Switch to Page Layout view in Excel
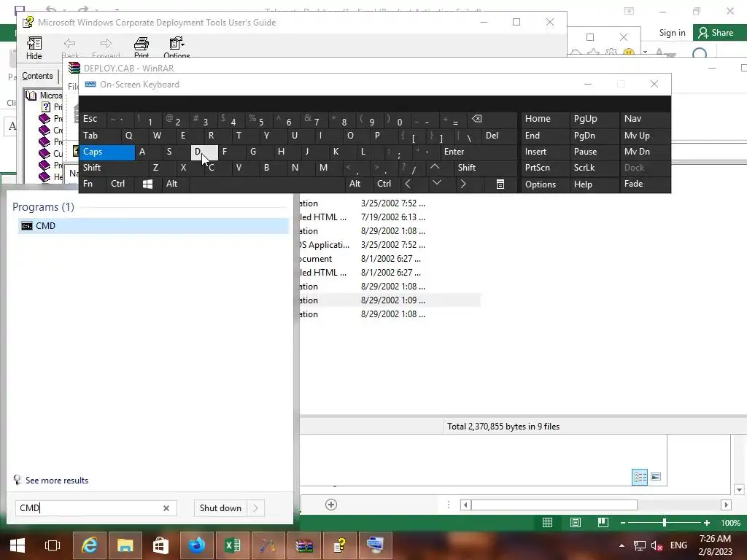This screenshot has width=747, height=560. 575,523
